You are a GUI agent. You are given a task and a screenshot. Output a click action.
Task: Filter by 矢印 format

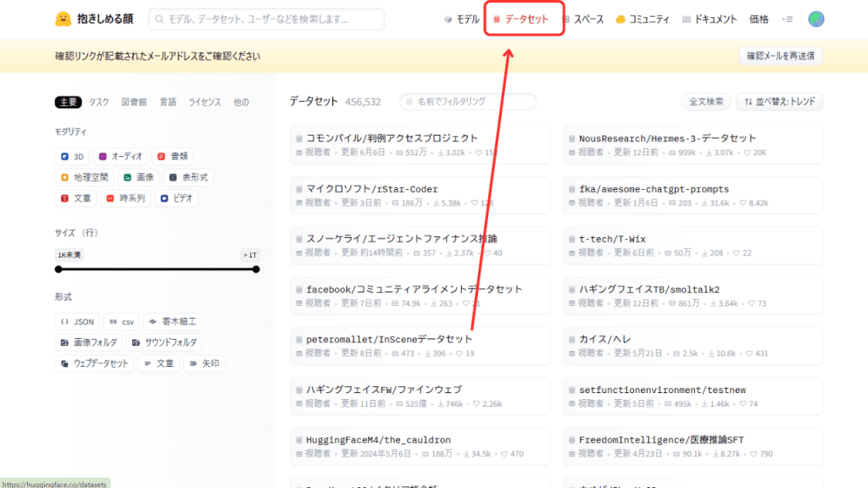(x=204, y=364)
